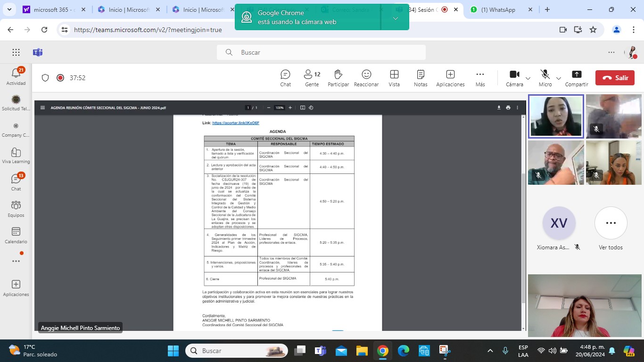The image size is (644, 362).
Task: Open PDF viewer more options
Action: pyautogui.click(x=517, y=107)
